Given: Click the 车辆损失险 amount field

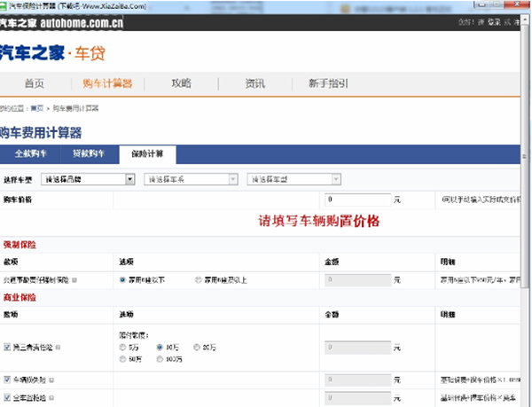Looking at the screenshot, I should point(358,380).
